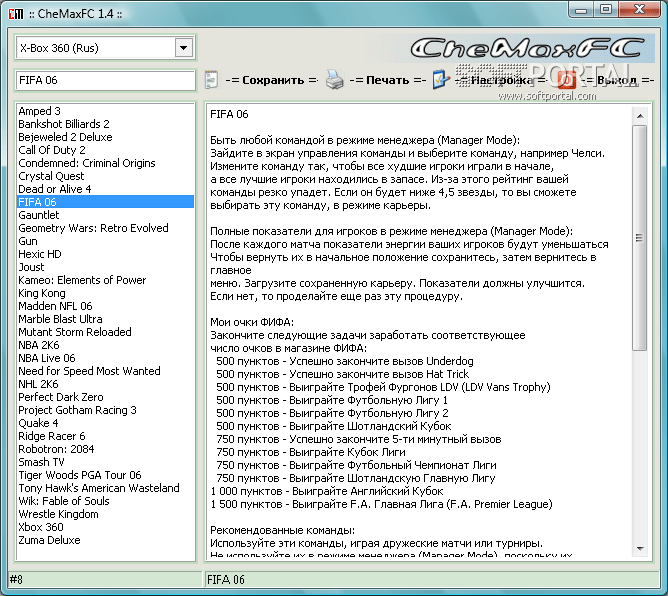
Task: Click the Save notepad icon
Action: click(211, 80)
